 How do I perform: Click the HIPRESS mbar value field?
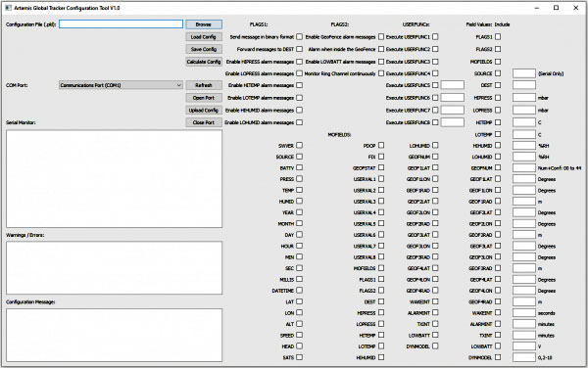click(x=524, y=98)
